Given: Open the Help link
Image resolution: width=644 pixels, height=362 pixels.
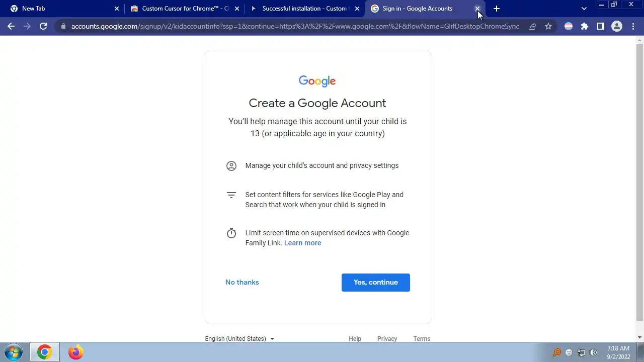Looking at the screenshot, I should (x=355, y=339).
